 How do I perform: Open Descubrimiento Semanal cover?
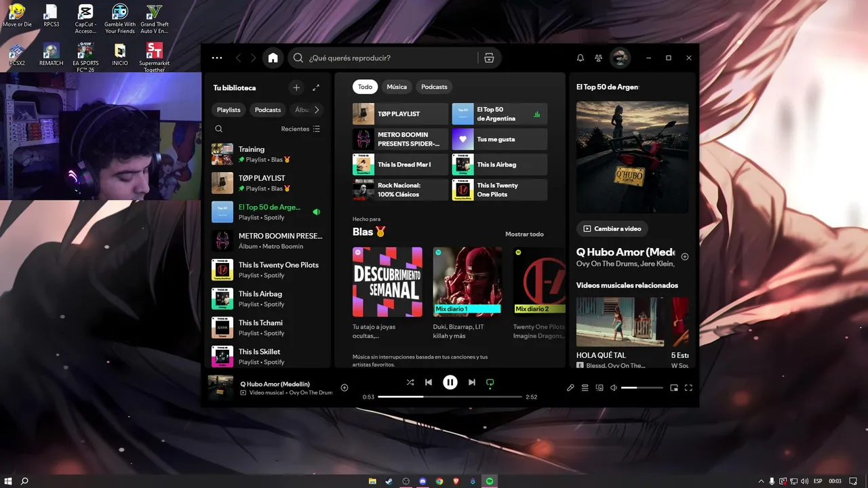coord(387,282)
